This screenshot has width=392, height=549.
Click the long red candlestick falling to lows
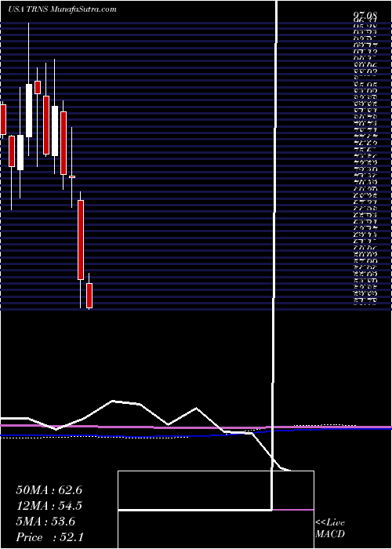click(81, 240)
